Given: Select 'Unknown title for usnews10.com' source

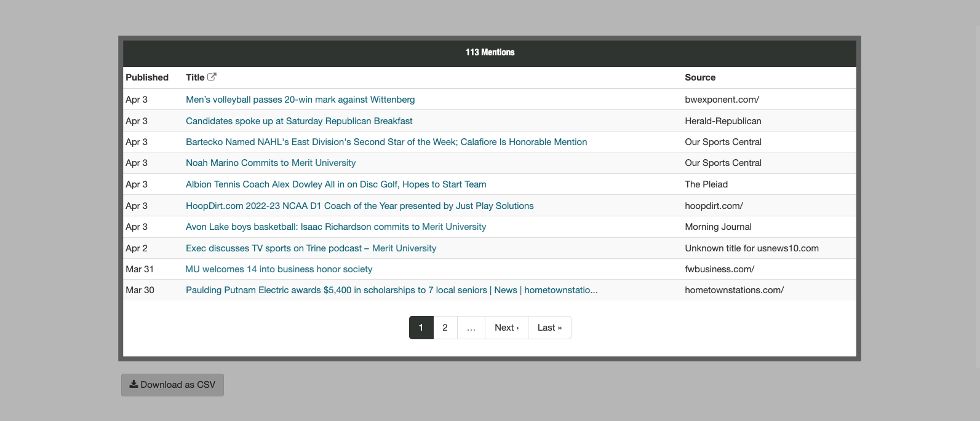Looking at the screenshot, I should (x=752, y=248).
